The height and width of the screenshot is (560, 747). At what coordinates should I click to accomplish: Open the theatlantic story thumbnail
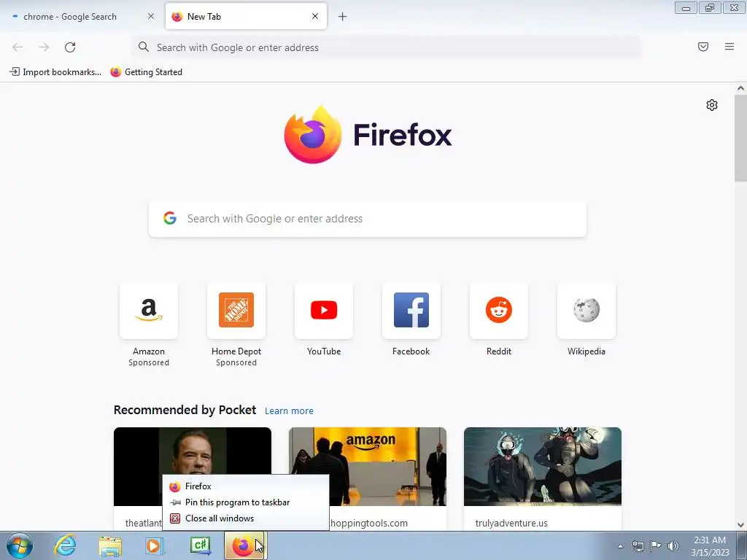193,452
